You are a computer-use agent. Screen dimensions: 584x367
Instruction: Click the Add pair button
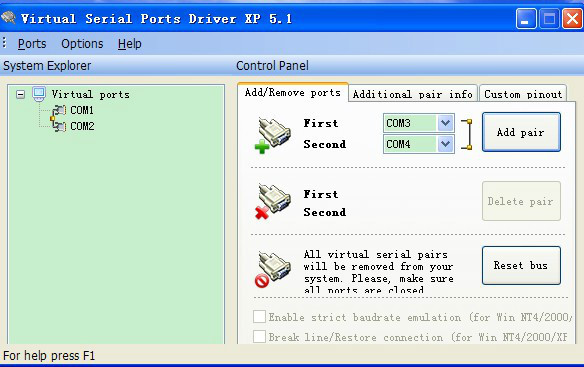[521, 132]
